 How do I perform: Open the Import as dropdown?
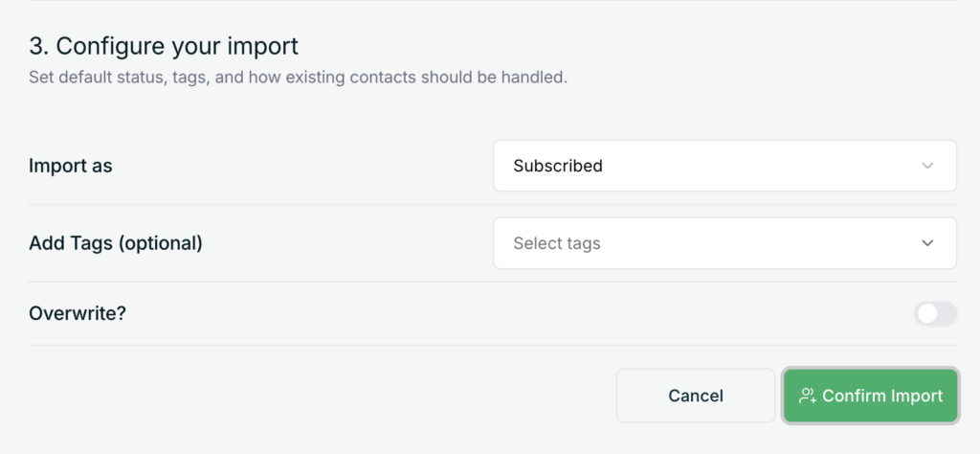click(x=724, y=166)
